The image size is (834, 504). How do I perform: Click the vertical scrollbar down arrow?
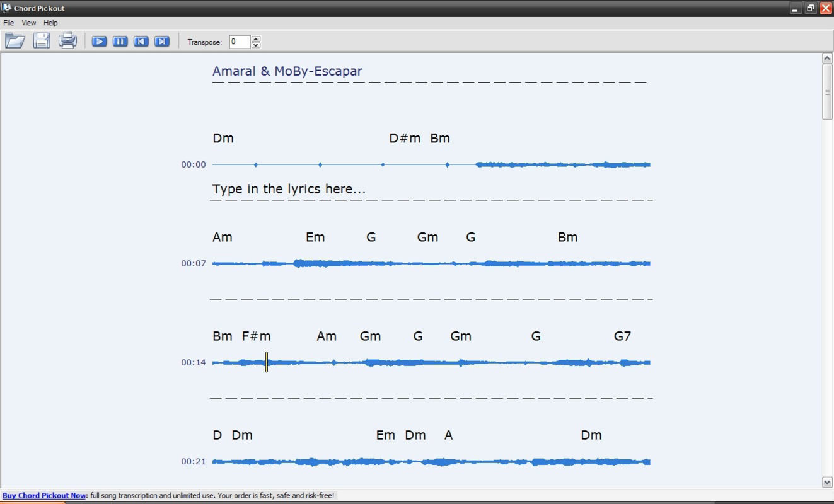click(828, 482)
